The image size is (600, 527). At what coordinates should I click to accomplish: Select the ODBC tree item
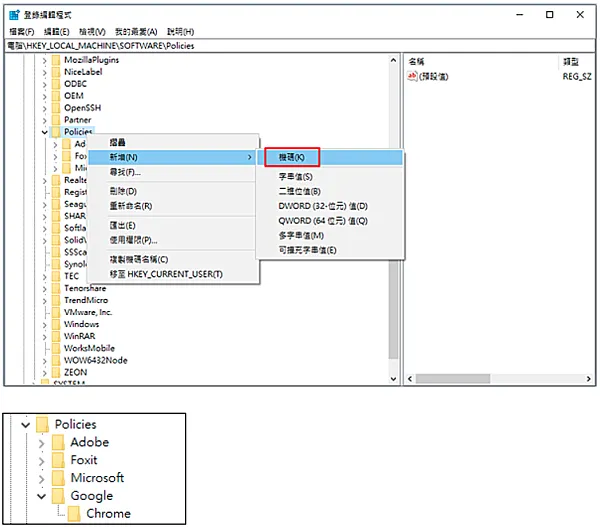coord(75,84)
